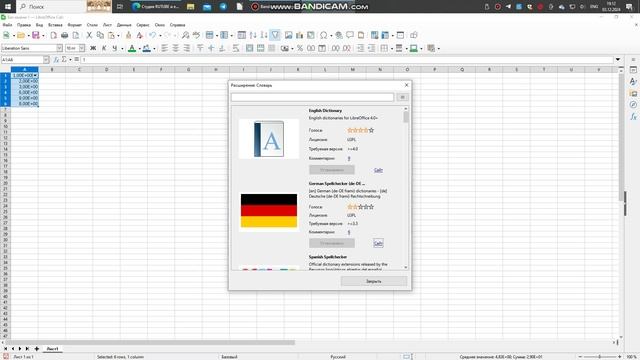Open the settings dropdown beside dialog search field
This screenshot has width=640, height=360.
pos(402,97)
